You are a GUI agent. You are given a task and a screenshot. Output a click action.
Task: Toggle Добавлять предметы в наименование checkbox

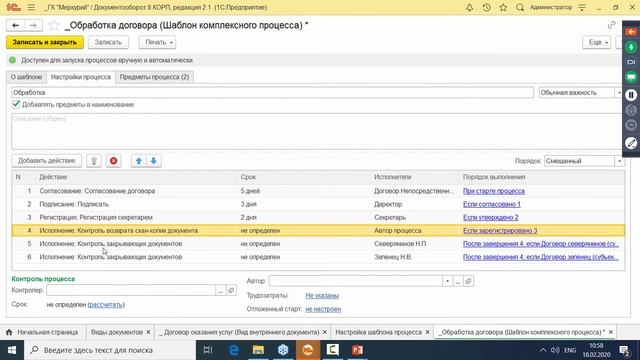coord(16,104)
